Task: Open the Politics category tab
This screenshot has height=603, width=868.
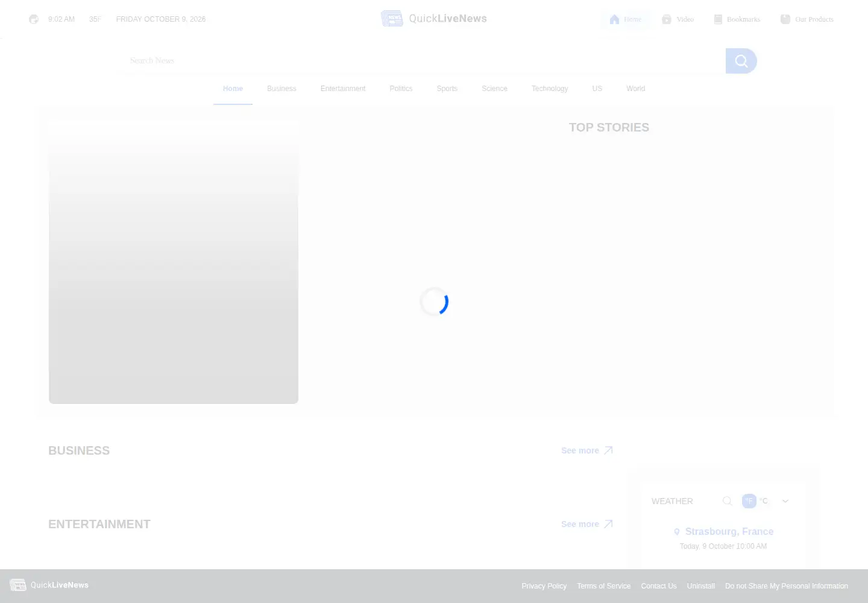Action: (401, 89)
